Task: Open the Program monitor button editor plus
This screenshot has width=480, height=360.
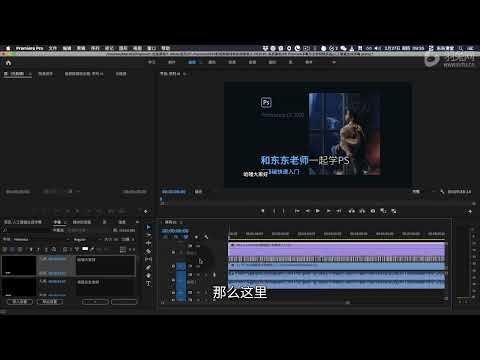Action: 470,211
